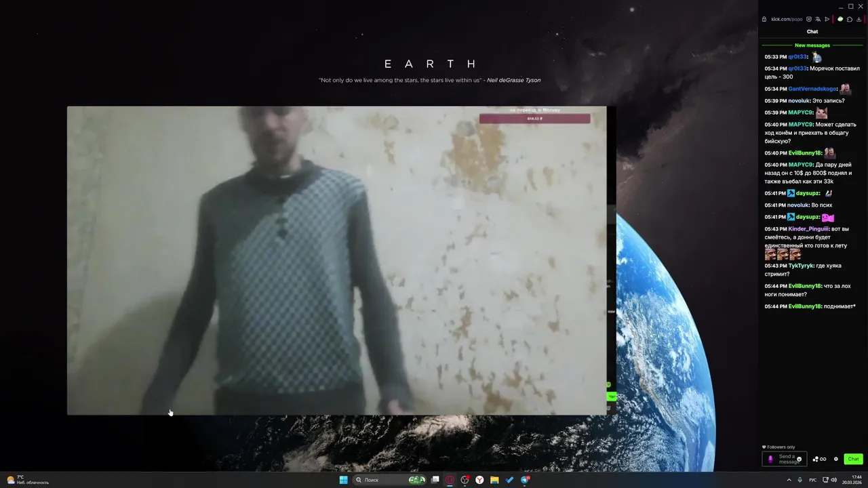The image size is (868, 488).
Task: Open the browser downloads icon
Action: pyautogui.click(x=859, y=19)
